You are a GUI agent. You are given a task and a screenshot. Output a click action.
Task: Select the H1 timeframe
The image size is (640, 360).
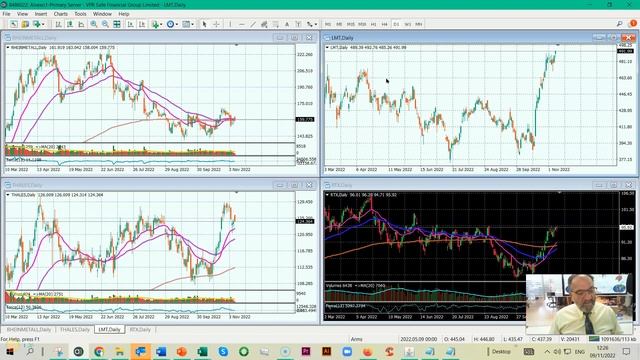click(373, 24)
